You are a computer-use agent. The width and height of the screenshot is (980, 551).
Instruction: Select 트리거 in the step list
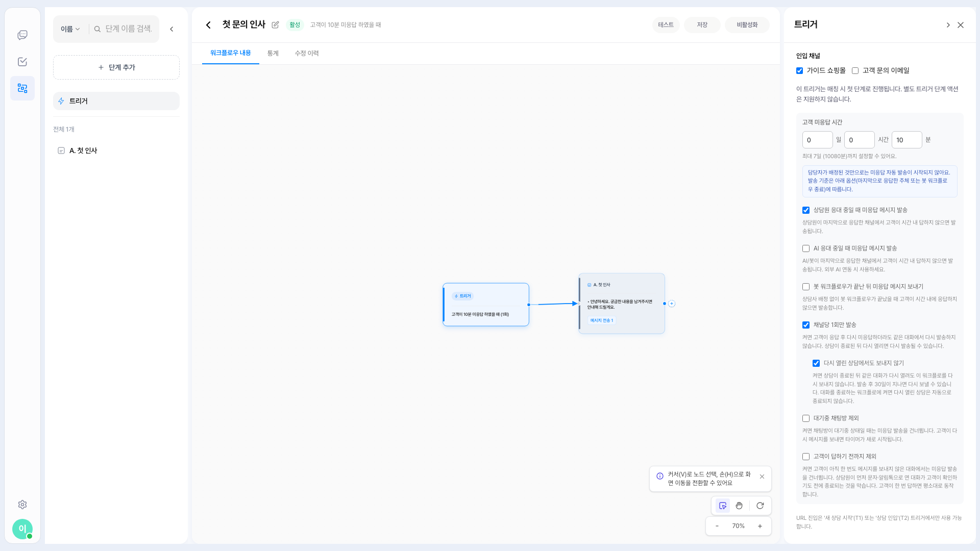click(x=116, y=101)
